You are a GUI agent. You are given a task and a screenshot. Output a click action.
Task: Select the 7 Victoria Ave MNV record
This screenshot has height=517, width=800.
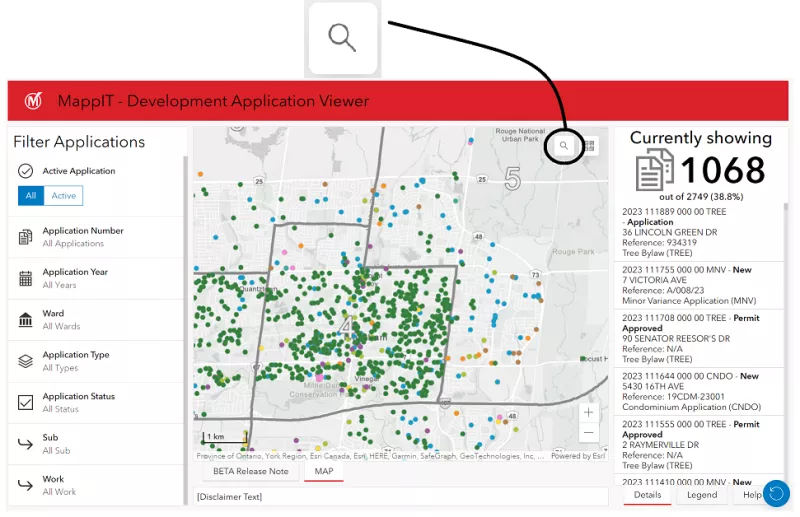pyautogui.click(x=690, y=285)
